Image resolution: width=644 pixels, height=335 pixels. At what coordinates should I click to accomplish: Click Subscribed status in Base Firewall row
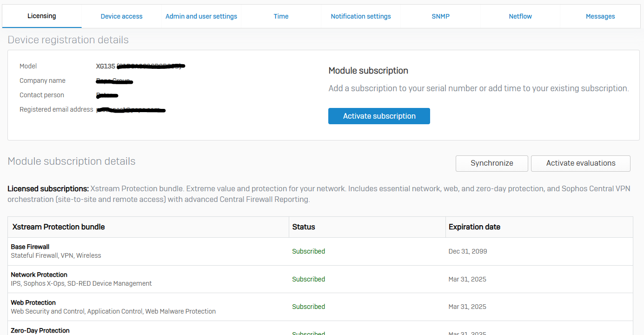point(309,251)
